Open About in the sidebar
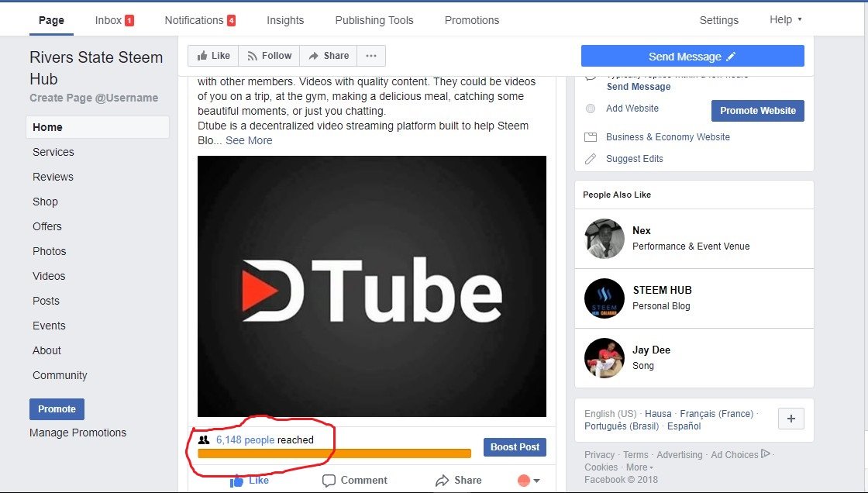 [46, 350]
